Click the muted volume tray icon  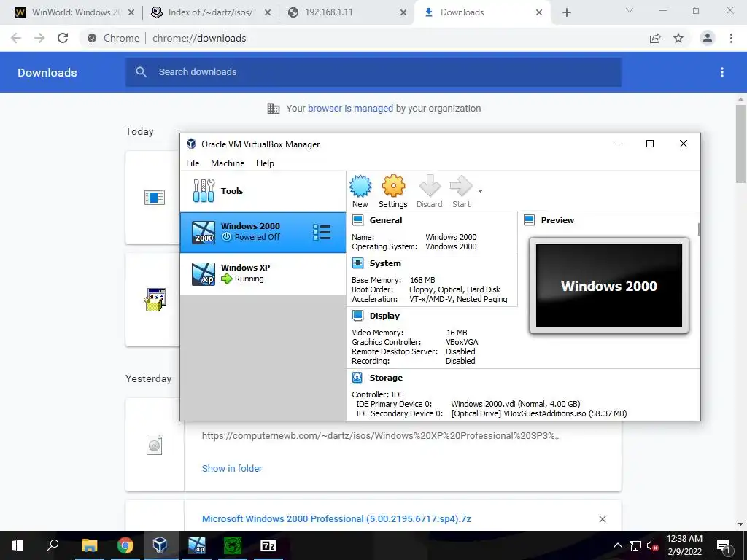tap(652, 545)
